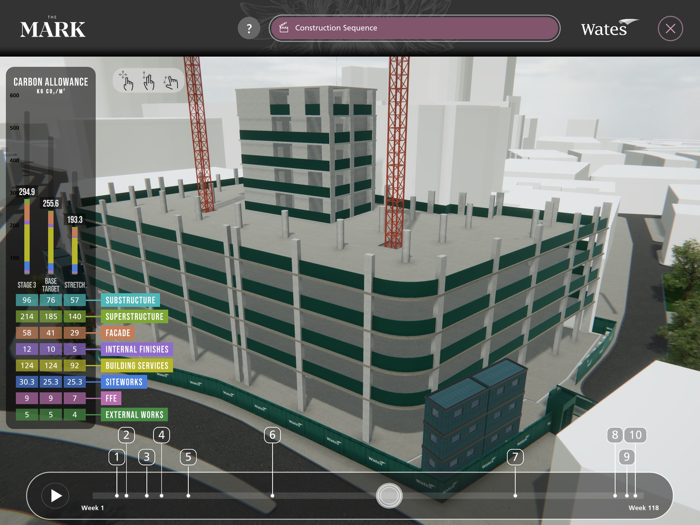Click Superstructure base target value 185
The width and height of the screenshot is (700, 525).
pyautogui.click(x=51, y=317)
